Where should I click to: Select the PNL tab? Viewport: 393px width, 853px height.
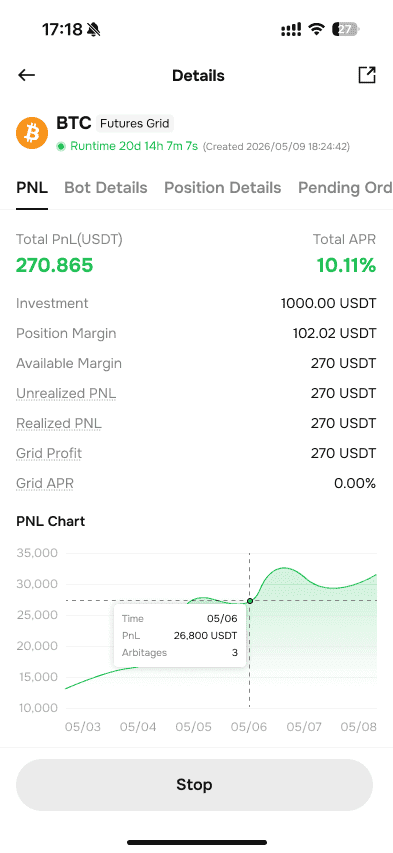[32, 188]
